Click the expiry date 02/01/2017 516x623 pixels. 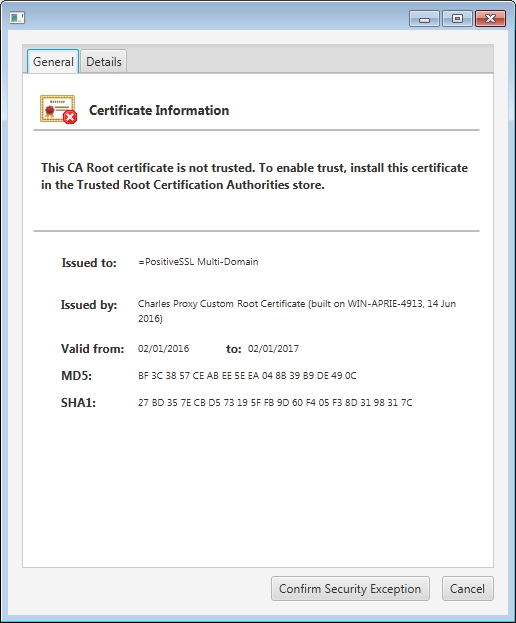tap(273, 349)
